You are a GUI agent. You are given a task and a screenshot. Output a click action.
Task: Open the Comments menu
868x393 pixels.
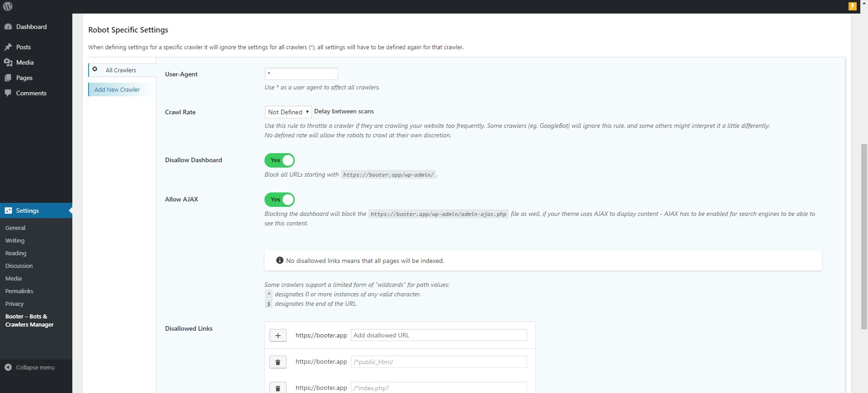click(x=36, y=93)
